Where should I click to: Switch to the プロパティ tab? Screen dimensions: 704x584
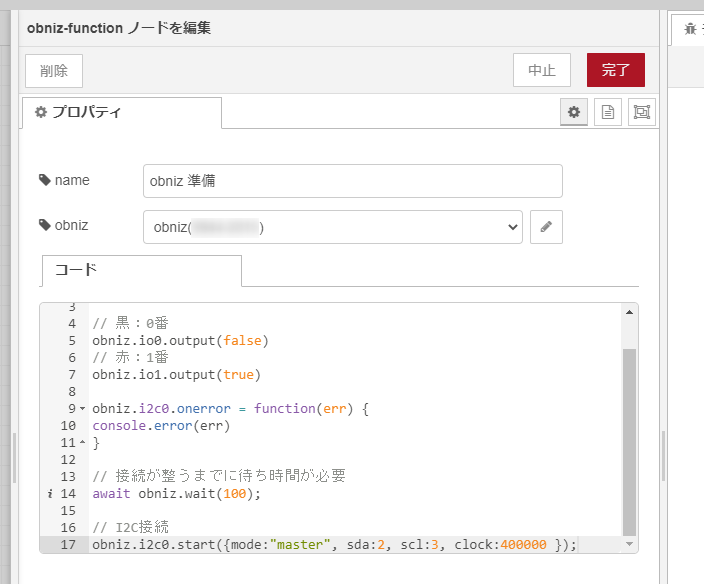click(121, 113)
